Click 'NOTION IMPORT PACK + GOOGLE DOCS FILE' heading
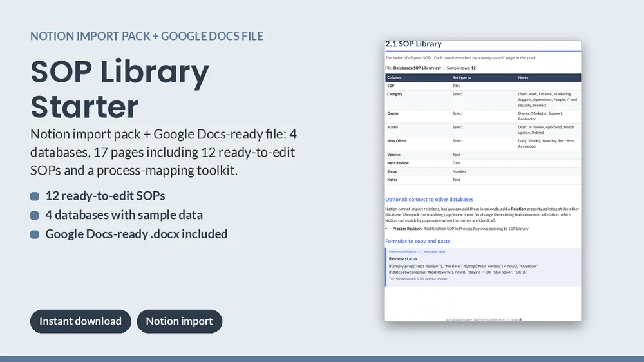Viewport: 644px width, 362px height. [x=147, y=36]
